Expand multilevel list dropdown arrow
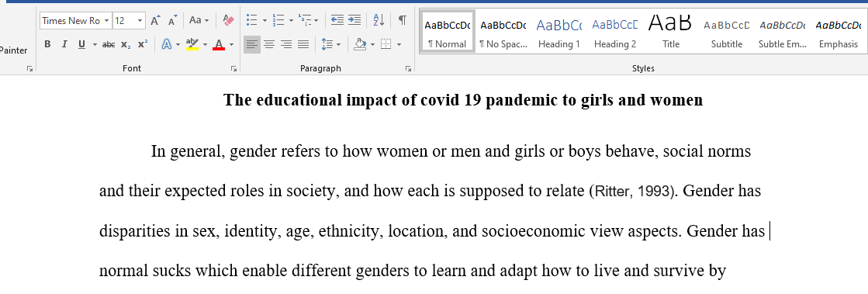868x294 pixels. coord(316,21)
